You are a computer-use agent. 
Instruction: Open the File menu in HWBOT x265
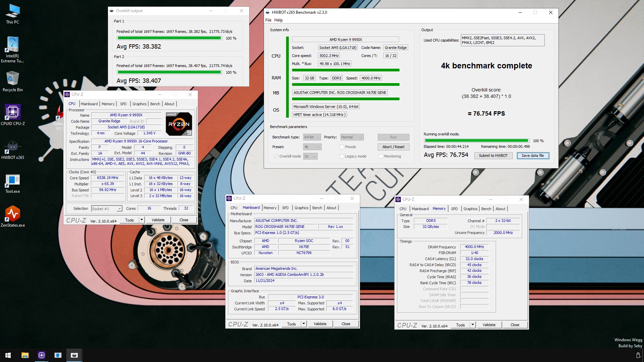[x=268, y=20]
